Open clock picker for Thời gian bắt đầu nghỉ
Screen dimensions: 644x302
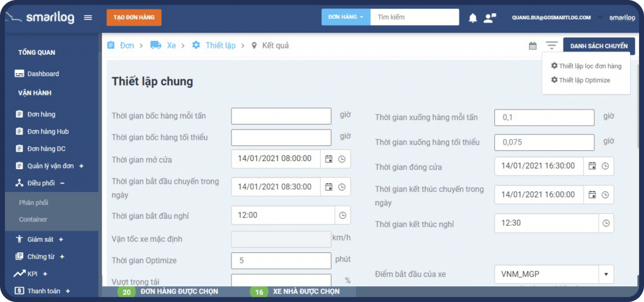tap(342, 215)
